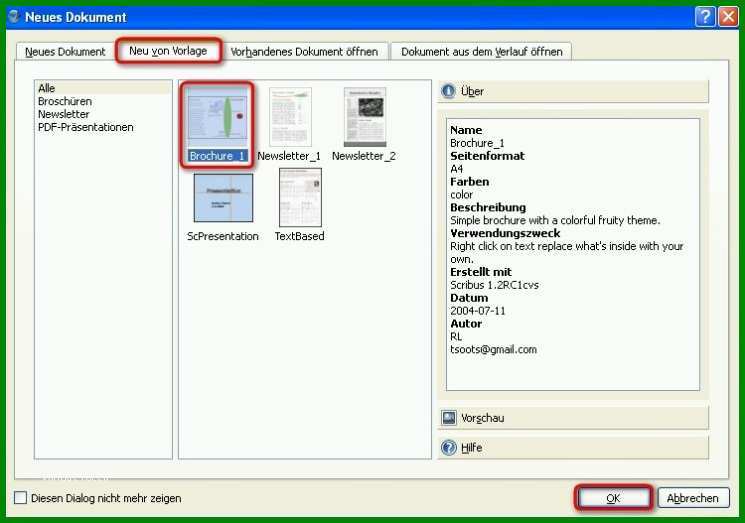Select the Newsletter category

pos(64,114)
